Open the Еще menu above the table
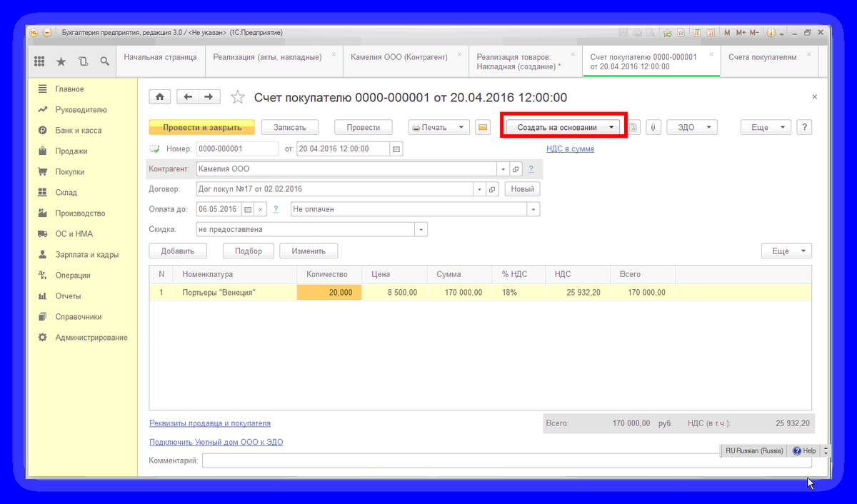The height and width of the screenshot is (504, 857). pos(786,251)
